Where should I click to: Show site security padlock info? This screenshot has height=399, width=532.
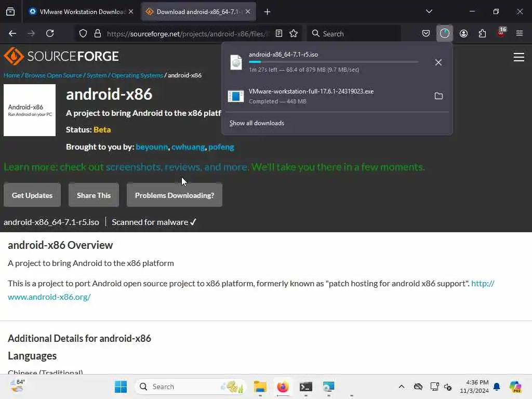[x=98, y=34]
